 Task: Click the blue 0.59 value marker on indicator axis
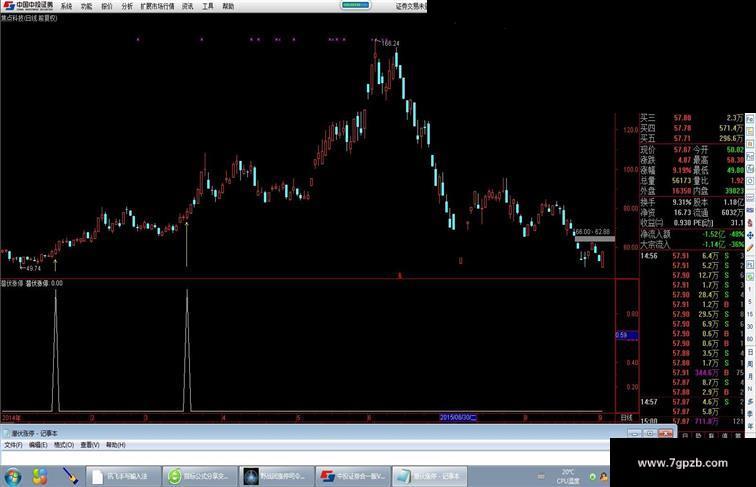point(626,335)
